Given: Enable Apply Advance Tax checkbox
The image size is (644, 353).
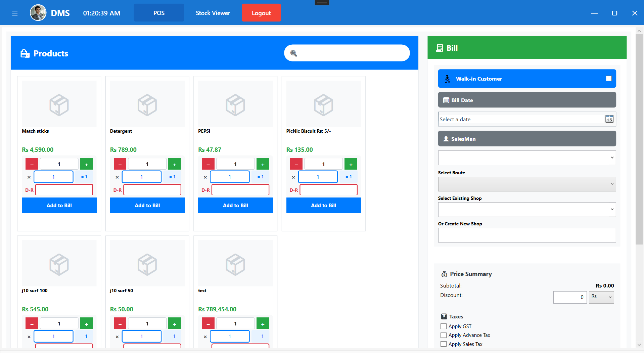Looking at the screenshot, I should coord(444,335).
